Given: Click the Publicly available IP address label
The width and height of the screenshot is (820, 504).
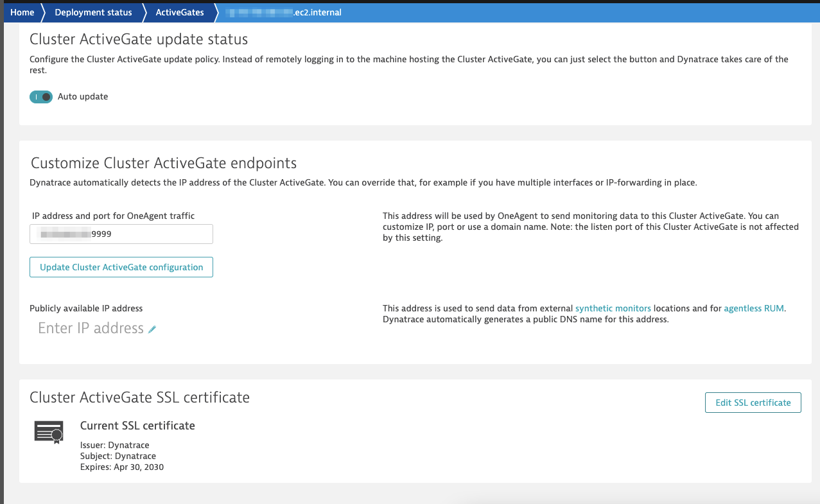Looking at the screenshot, I should (86, 308).
